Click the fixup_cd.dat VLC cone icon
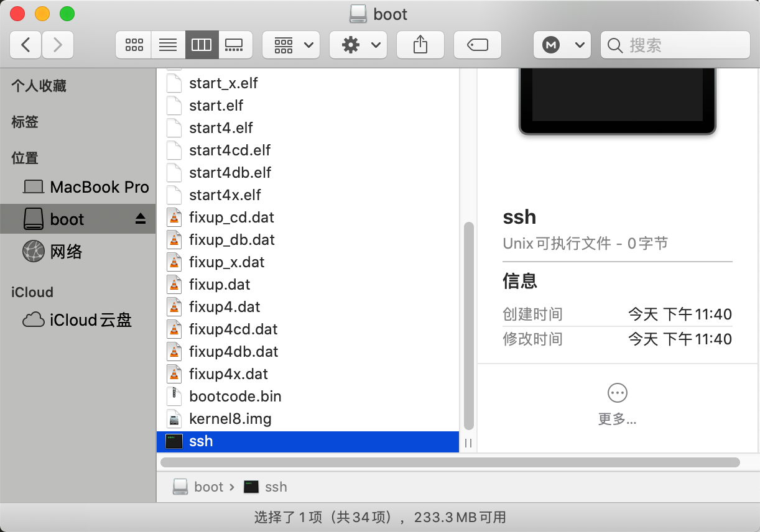760x532 pixels. pyautogui.click(x=175, y=218)
